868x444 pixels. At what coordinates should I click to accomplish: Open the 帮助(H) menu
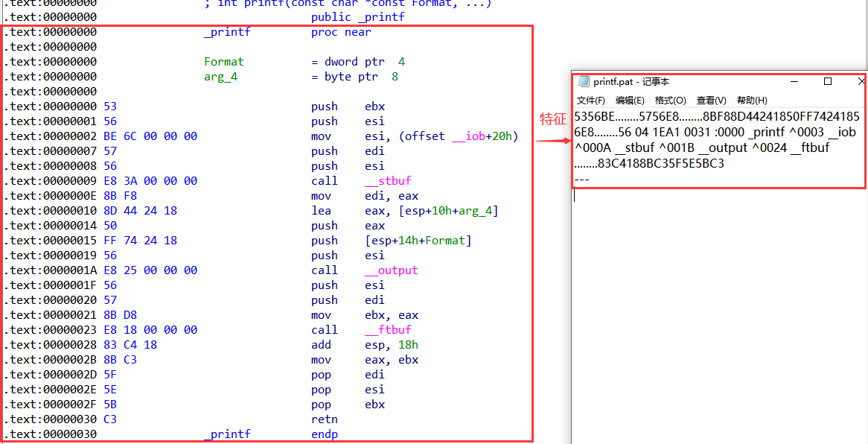click(752, 101)
